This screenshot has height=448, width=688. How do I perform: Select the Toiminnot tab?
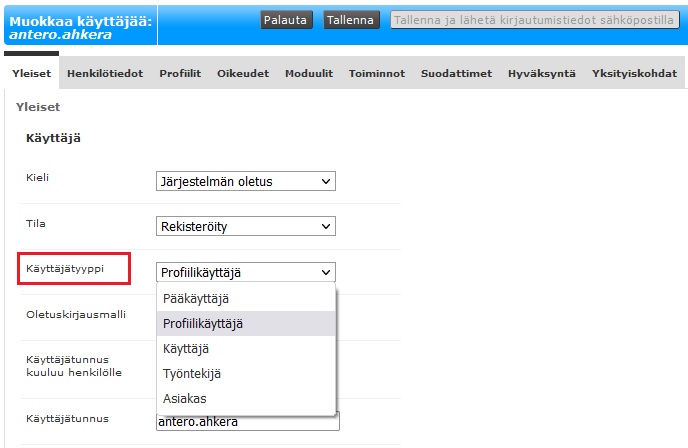[x=377, y=73]
